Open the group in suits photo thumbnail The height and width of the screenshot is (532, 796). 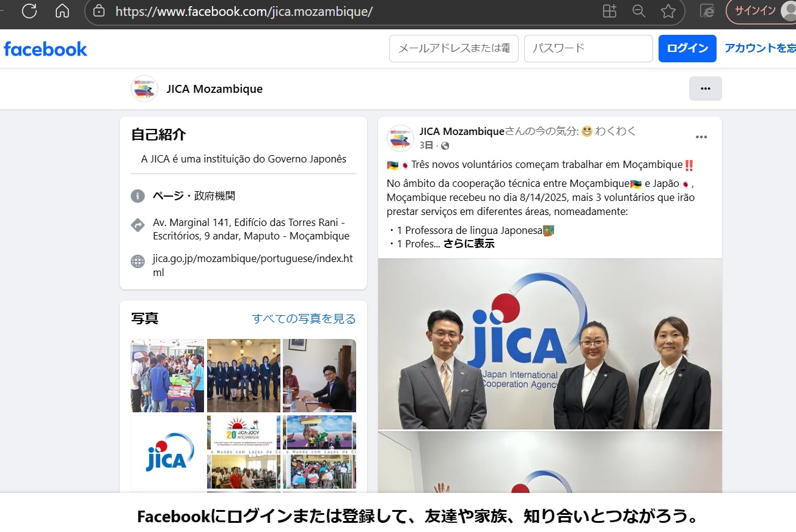244,376
